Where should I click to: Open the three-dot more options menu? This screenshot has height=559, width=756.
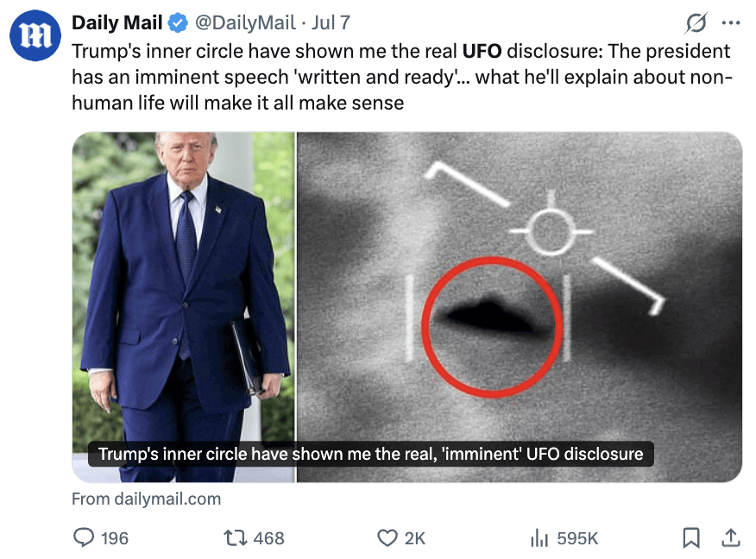(x=731, y=22)
